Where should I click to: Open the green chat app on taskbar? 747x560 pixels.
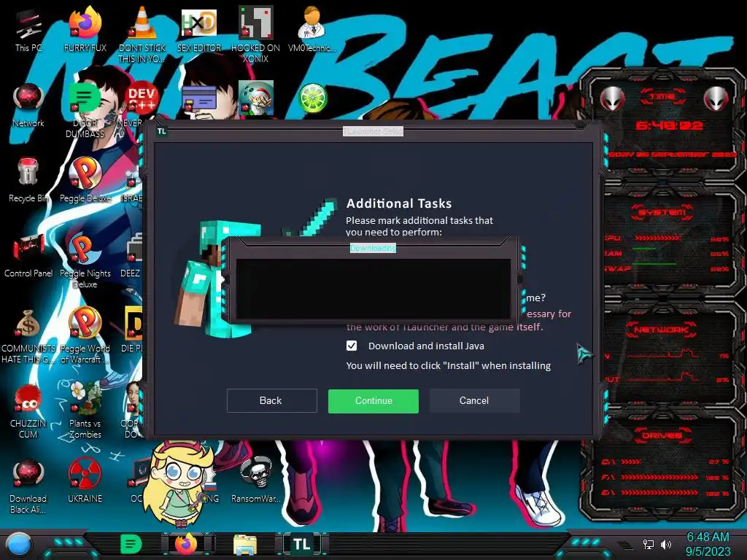[x=131, y=544]
